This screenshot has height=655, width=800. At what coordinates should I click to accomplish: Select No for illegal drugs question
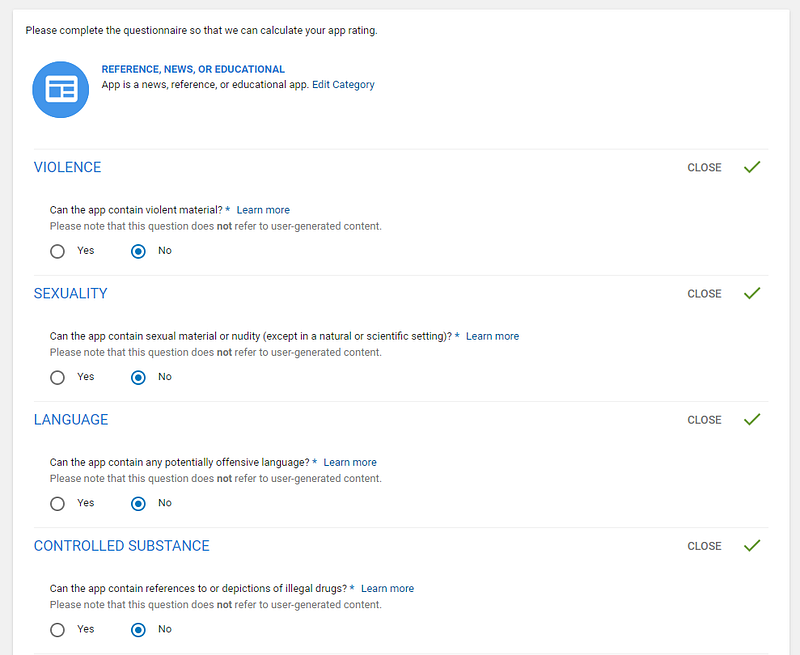pyautogui.click(x=138, y=629)
